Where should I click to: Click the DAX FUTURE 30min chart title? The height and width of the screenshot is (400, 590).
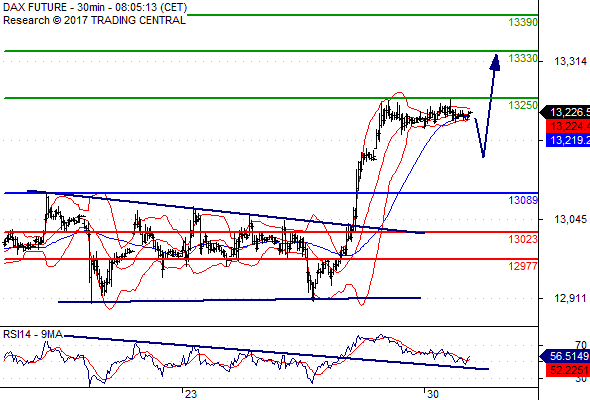point(95,8)
